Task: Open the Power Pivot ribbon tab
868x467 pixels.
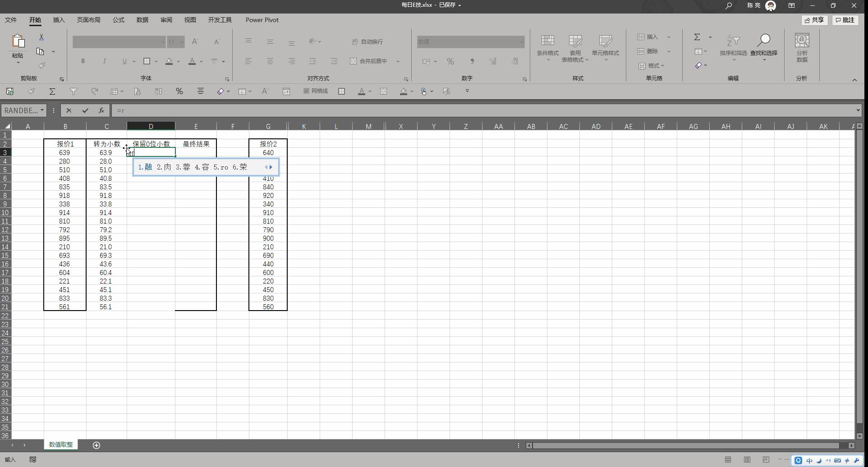Action: (x=262, y=20)
